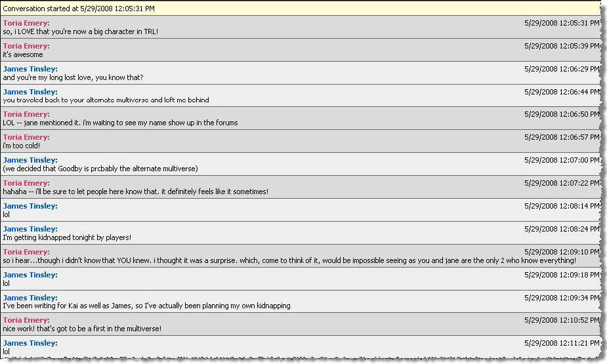
Task: Select "I've been writing for Kai" message
Action: 146,306
